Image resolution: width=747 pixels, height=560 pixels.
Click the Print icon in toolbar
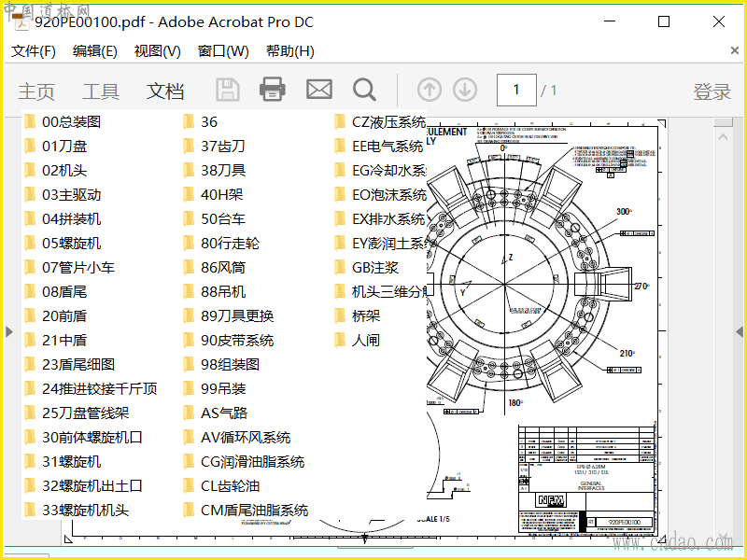click(273, 89)
